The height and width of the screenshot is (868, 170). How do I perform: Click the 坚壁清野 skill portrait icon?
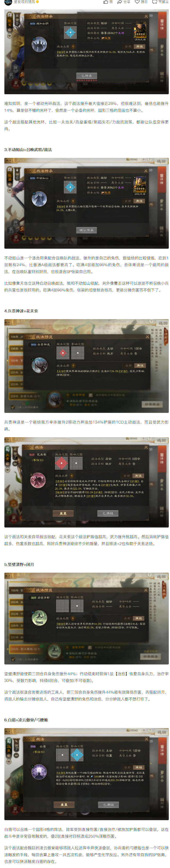(39, 618)
